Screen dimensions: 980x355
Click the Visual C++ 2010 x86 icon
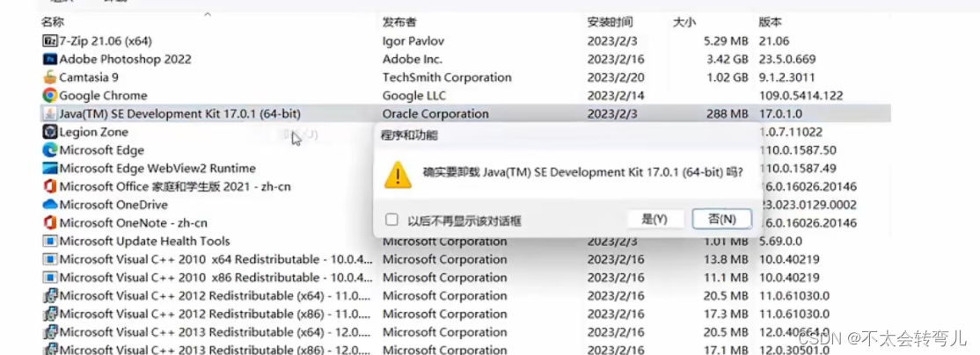49,277
